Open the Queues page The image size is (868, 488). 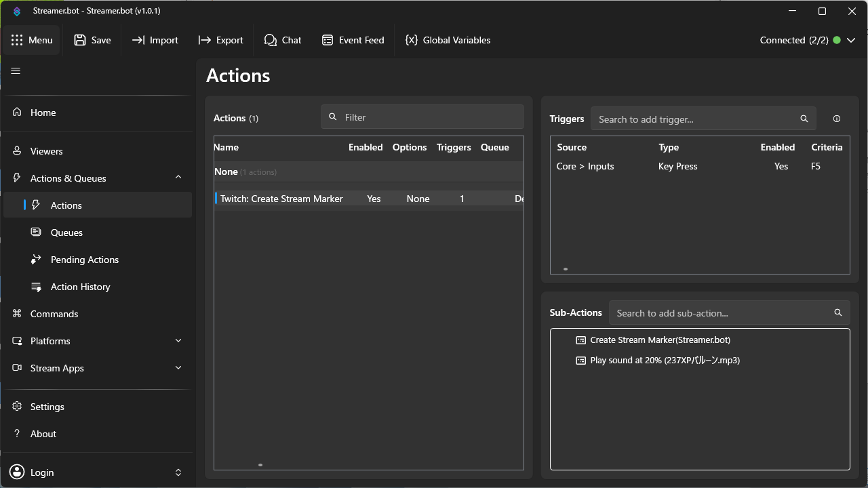click(x=66, y=232)
